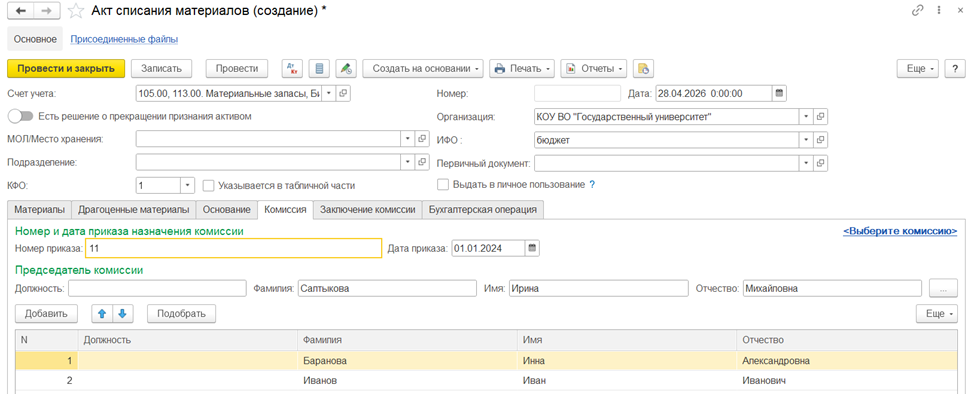This screenshot has width=974, height=394.
Task: Click help question mark near Выдать в личное пользование
Action: [592, 185]
